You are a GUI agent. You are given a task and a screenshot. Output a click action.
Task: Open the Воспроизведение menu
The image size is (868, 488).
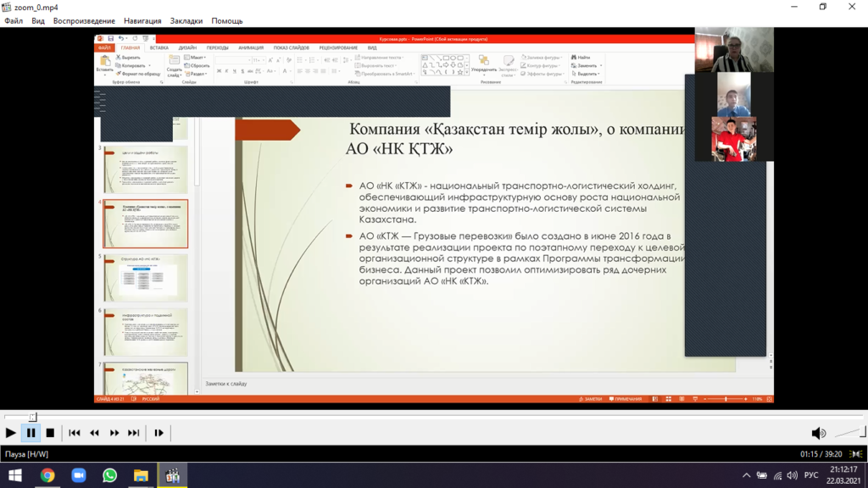(84, 21)
